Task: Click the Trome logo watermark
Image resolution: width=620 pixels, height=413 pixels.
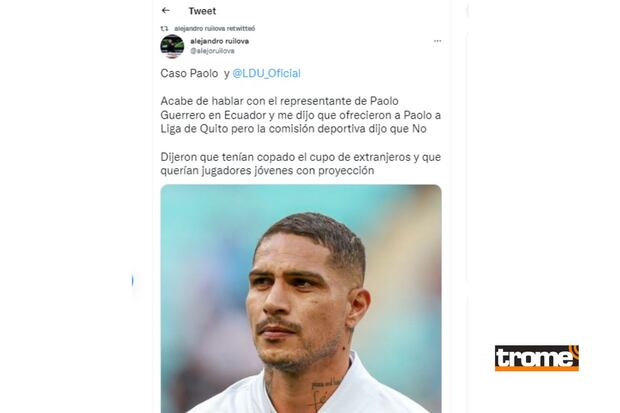Action: [x=537, y=358]
